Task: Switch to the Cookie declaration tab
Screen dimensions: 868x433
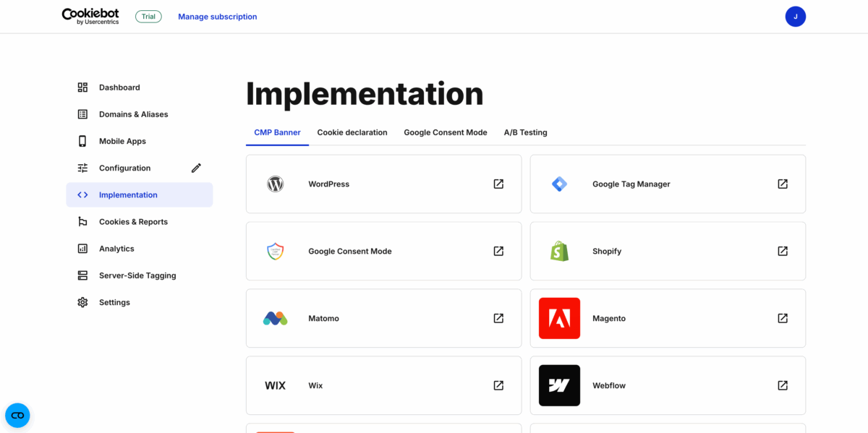Action: [x=352, y=133]
